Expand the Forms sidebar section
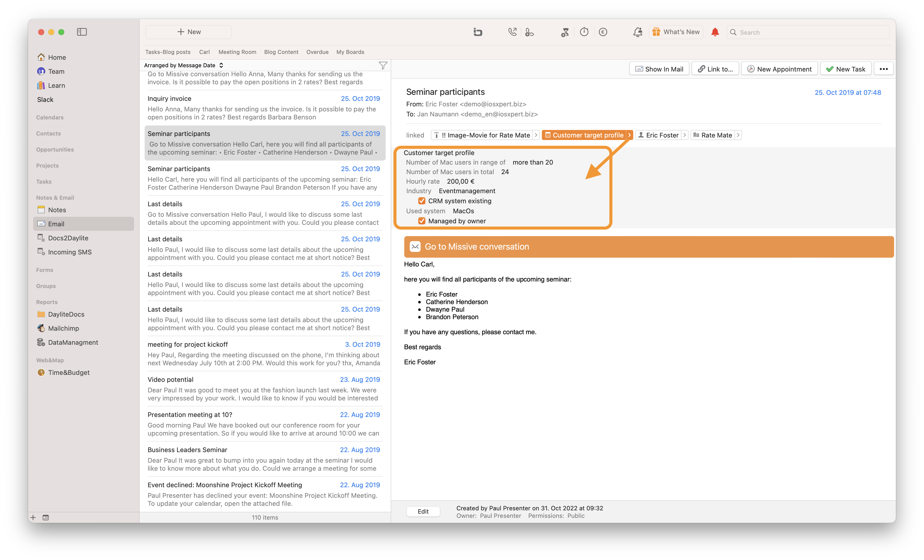The height and width of the screenshot is (560, 924). [45, 270]
